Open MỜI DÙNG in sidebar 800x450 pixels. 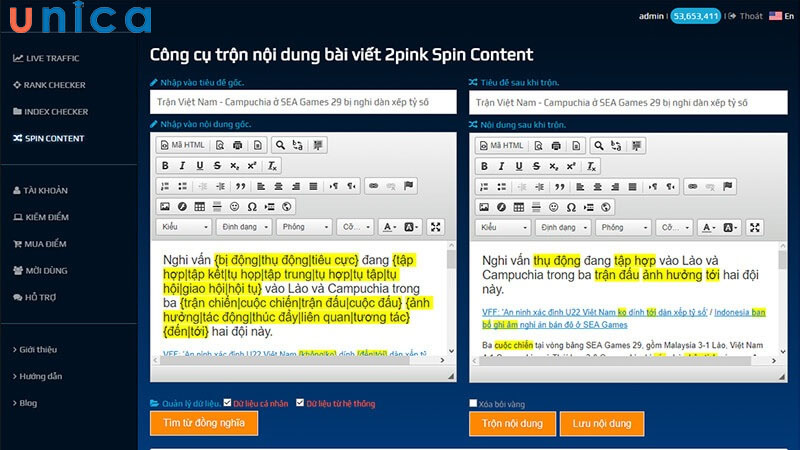pyautogui.click(x=40, y=270)
